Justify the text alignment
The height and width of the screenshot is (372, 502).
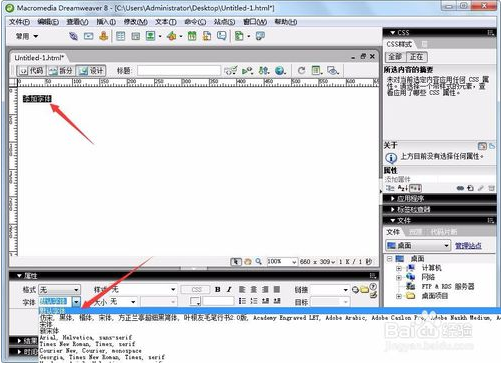(277, 289)
